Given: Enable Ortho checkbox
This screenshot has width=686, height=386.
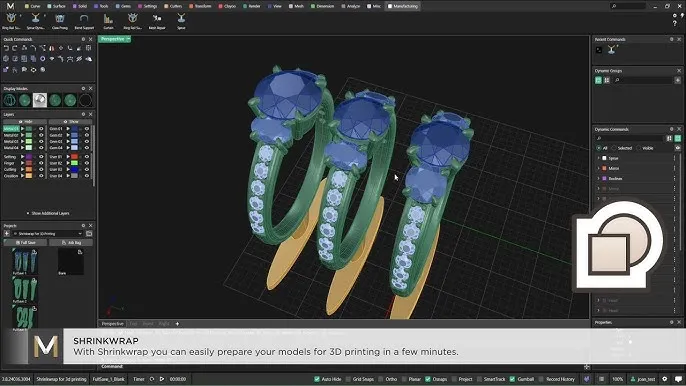Looking at the screenshot, I should 381,379.
